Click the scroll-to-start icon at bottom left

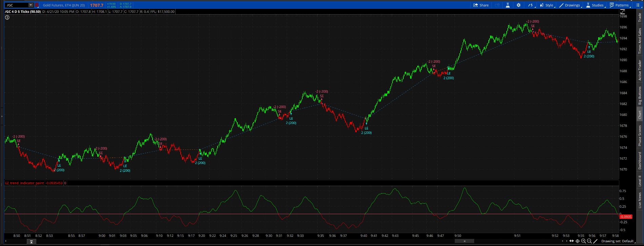tap(31, 242)
